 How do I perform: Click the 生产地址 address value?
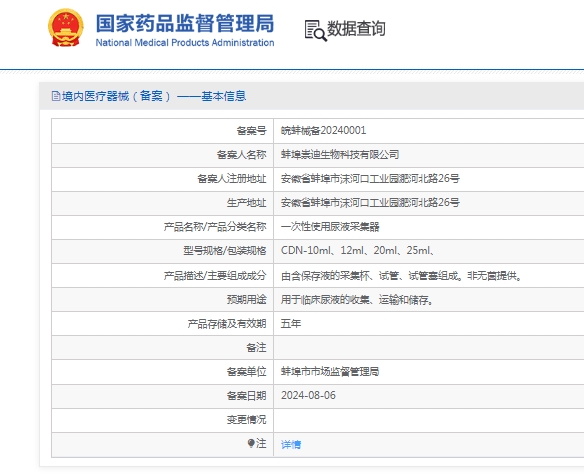click(370, 203)
